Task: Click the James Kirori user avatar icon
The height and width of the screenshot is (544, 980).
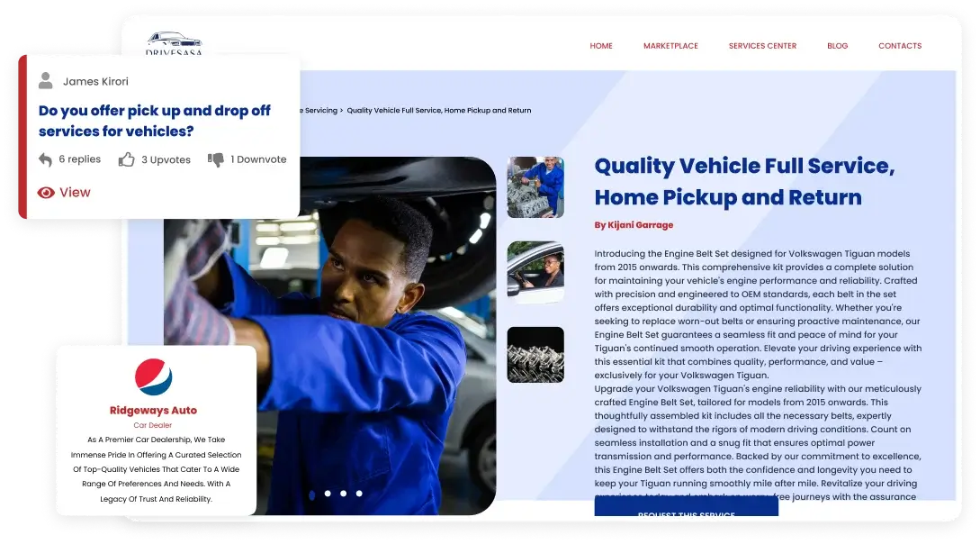Action: point(46,81)
